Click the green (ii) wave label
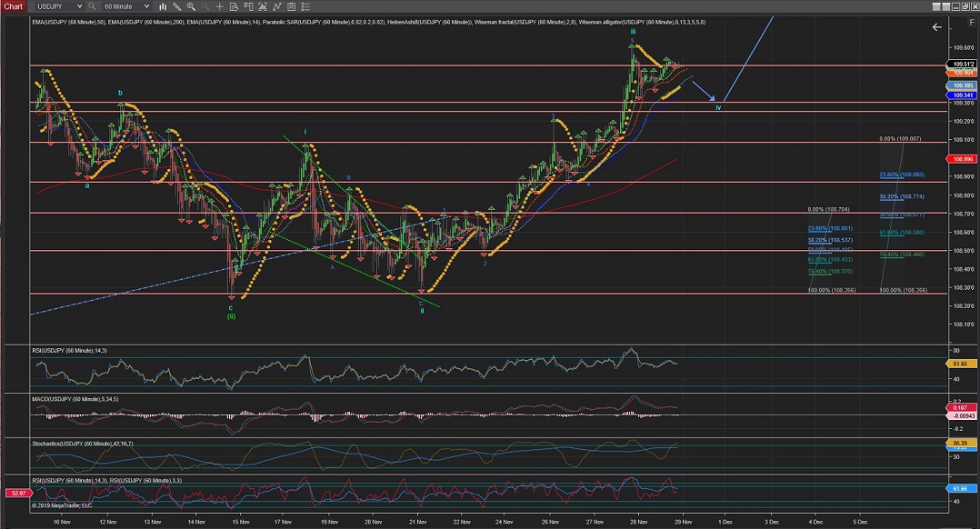Viewport: 980px width, 529px height. [231, 316]
